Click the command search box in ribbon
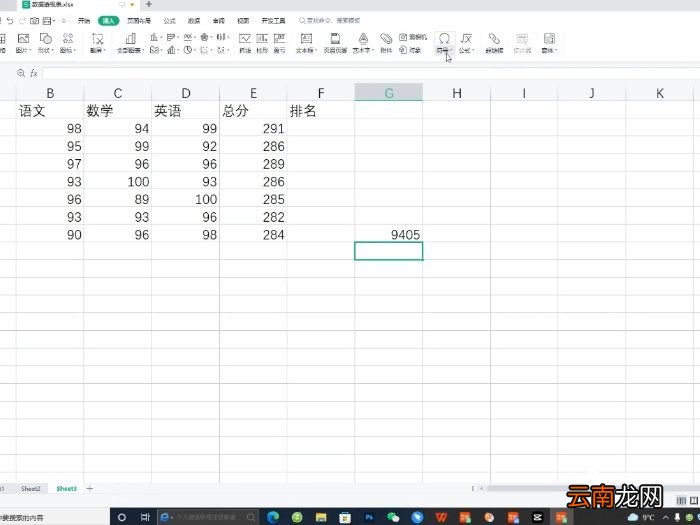Screen dimensions: 700x525 tap(329, 21)
